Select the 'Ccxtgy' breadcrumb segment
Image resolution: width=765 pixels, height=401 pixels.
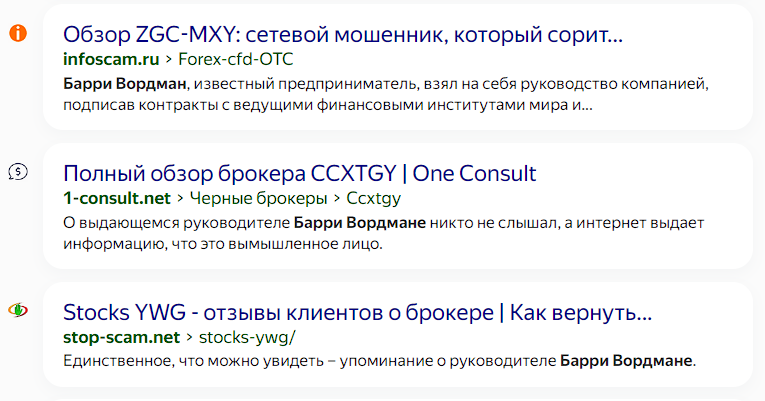click(374, 199)
